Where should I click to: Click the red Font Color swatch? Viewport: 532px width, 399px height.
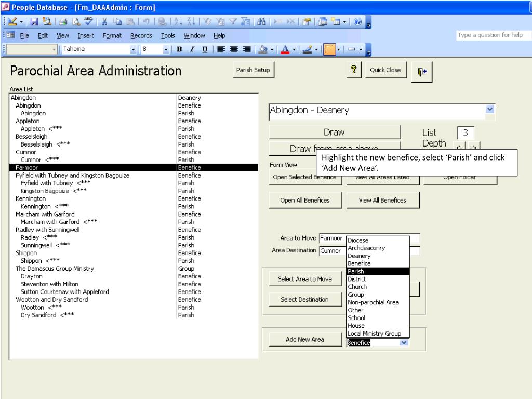coord(285,49)
